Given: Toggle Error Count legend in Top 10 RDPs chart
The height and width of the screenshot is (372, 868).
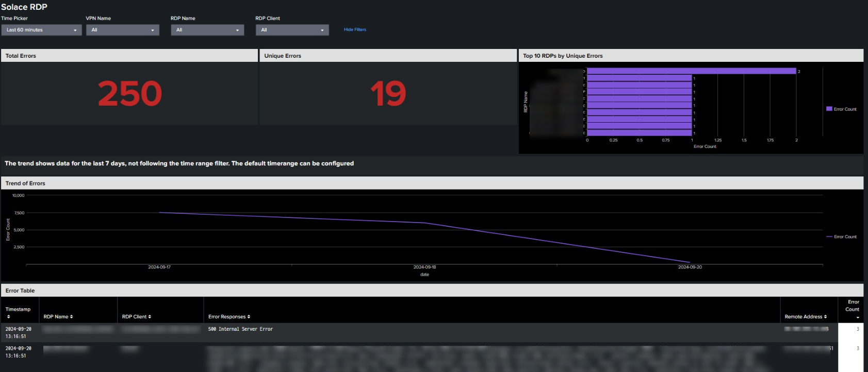Looking at the screenshot, I should [x=841, y=109].
